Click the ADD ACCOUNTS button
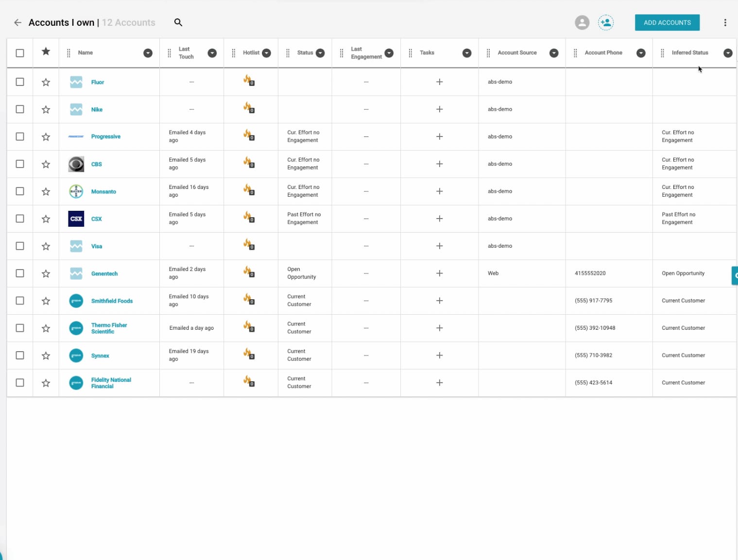The width and height of the screenshot is (738, 560). point(667,22)
